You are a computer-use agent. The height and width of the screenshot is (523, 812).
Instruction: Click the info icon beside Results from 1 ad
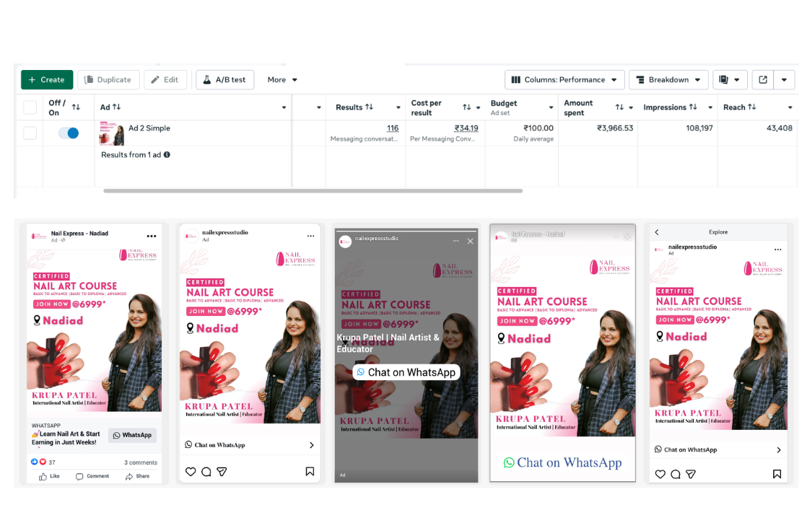167,155
